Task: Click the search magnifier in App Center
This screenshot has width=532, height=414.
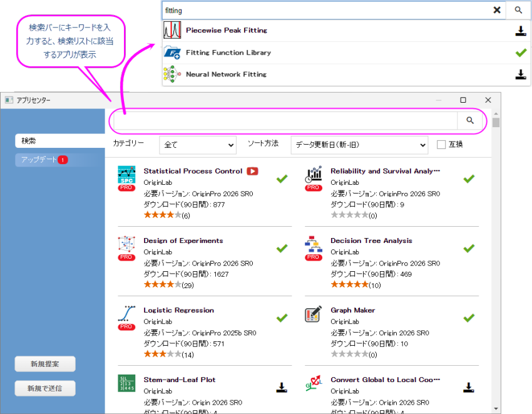Action: click(470, 120)
